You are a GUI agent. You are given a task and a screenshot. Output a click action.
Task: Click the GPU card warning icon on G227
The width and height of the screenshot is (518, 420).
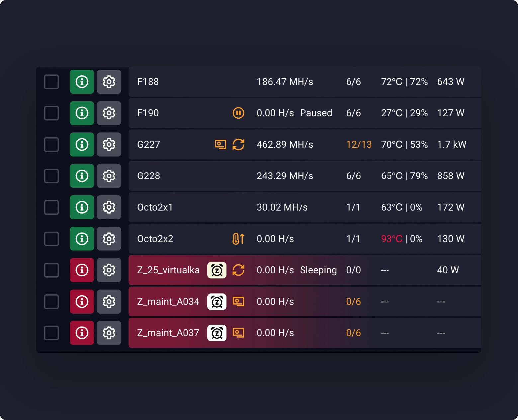click(220, 145)
